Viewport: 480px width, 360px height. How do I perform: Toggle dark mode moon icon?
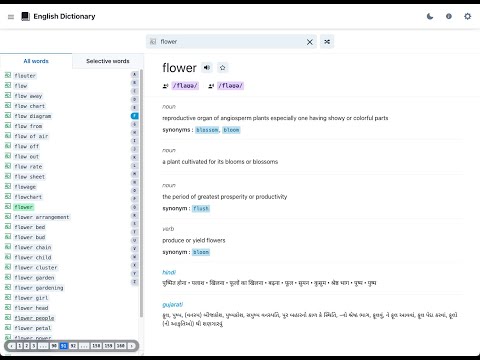click(x=430, y=16)
